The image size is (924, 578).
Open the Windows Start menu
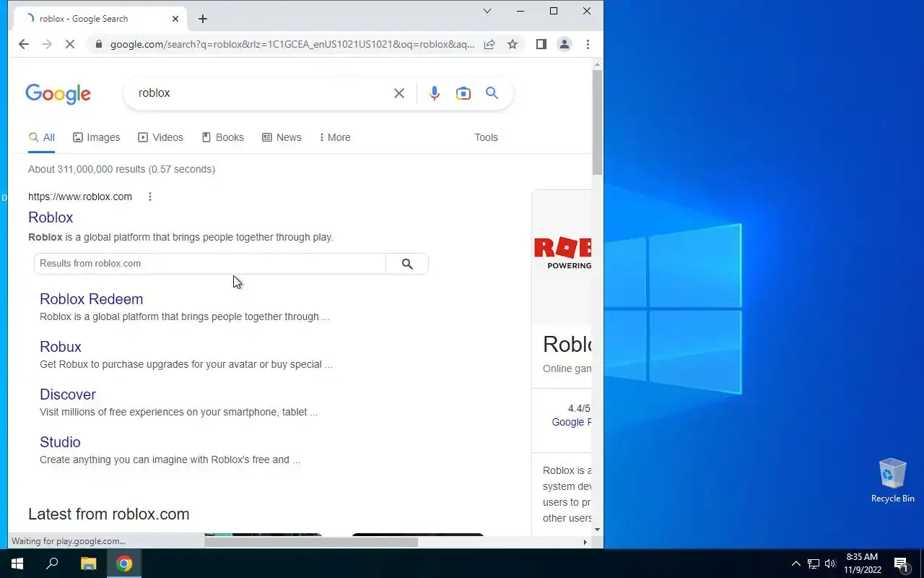[17, 564]
